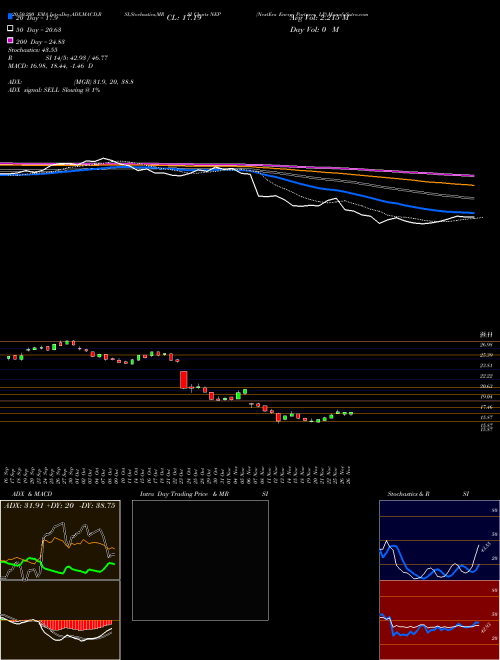This screenshot has height=660, width=500.
Task: Open the MACD histogram chart panel
Action: pos(60,620)
